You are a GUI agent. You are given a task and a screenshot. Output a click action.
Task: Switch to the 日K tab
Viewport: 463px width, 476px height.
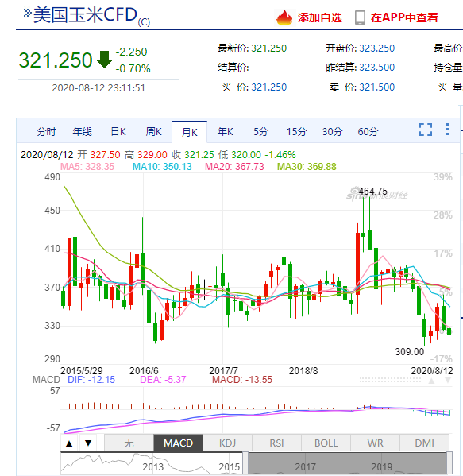tap(118, 132)
